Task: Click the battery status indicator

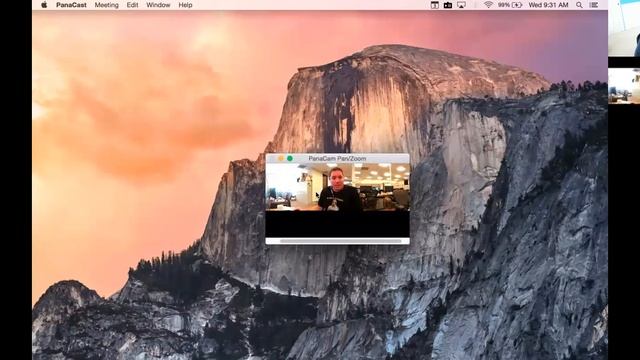Action: tap(510, 5)
